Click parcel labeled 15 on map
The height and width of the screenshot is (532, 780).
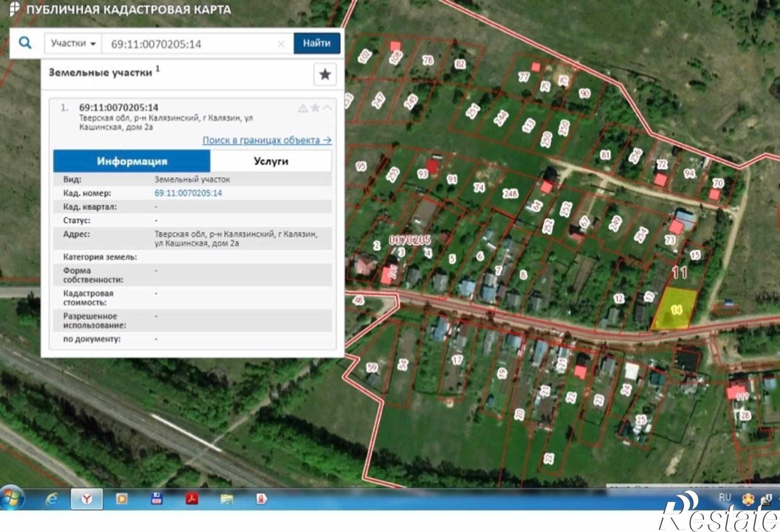point(695,255)
